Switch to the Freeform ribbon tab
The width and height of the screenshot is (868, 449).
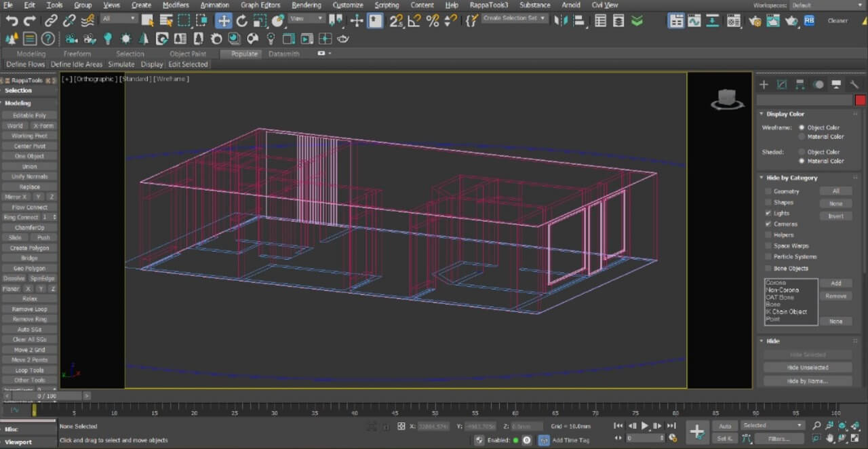(x=77, y=54)
